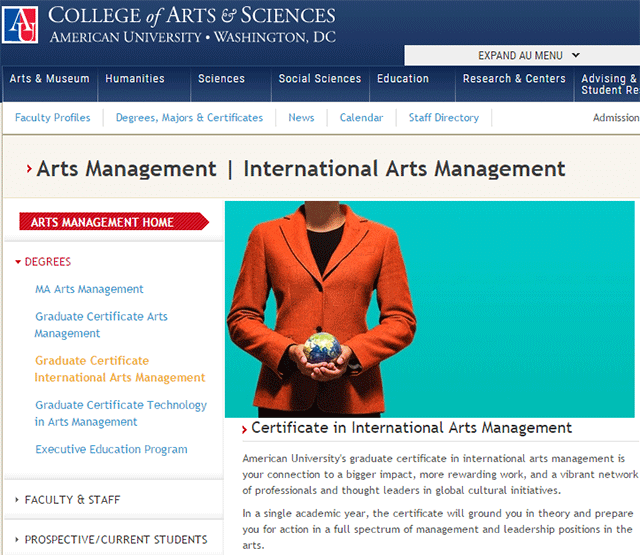
Task: Open Executive Education Program link
Action: (x=111, y=449)
